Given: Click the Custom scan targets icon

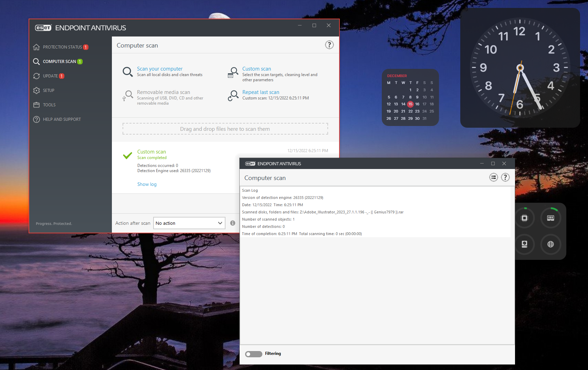Looking at the screenshot, I should pyautogui.click(x=233, y=72).
